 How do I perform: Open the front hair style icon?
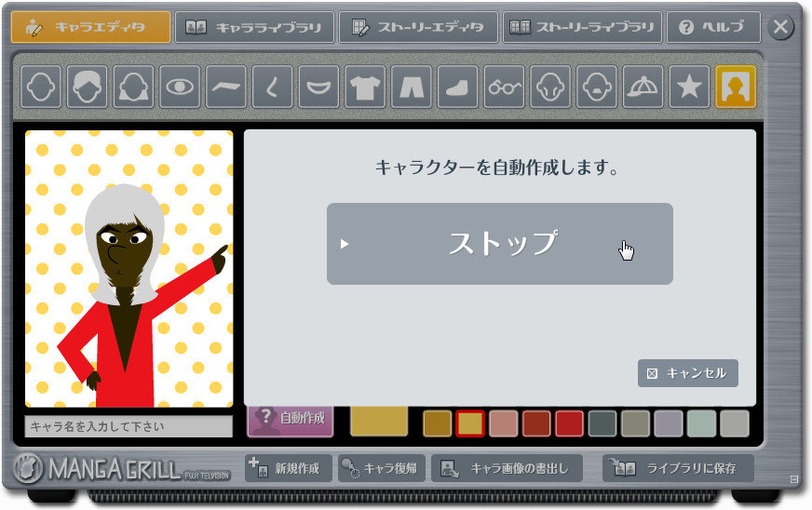pos(87,87)
